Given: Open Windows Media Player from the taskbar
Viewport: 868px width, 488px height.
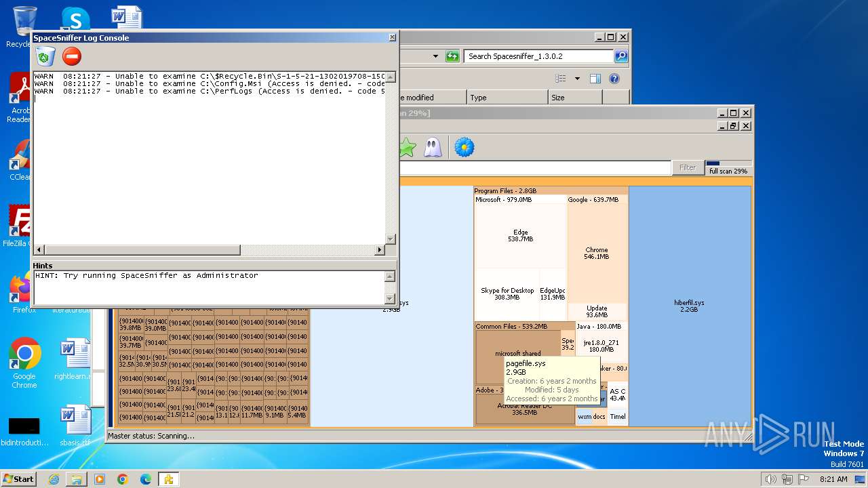Looking at the screenshot, I should click(100, 479).
